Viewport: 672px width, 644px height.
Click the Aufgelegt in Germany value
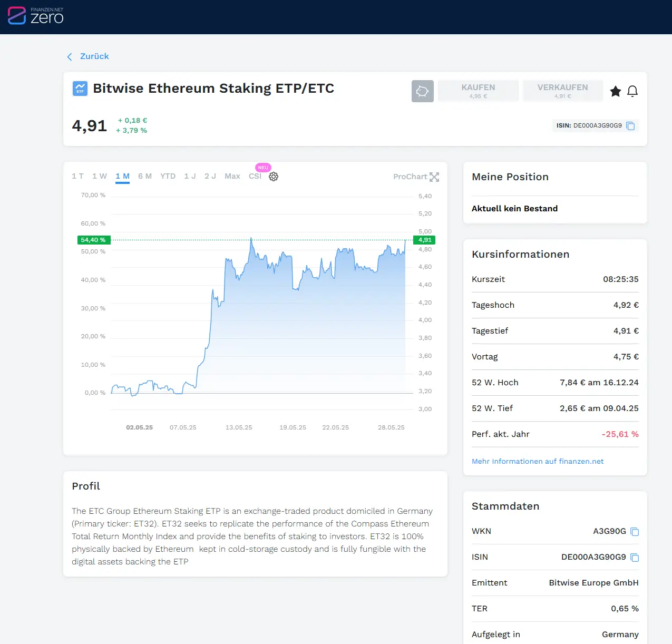click(620, 635)
